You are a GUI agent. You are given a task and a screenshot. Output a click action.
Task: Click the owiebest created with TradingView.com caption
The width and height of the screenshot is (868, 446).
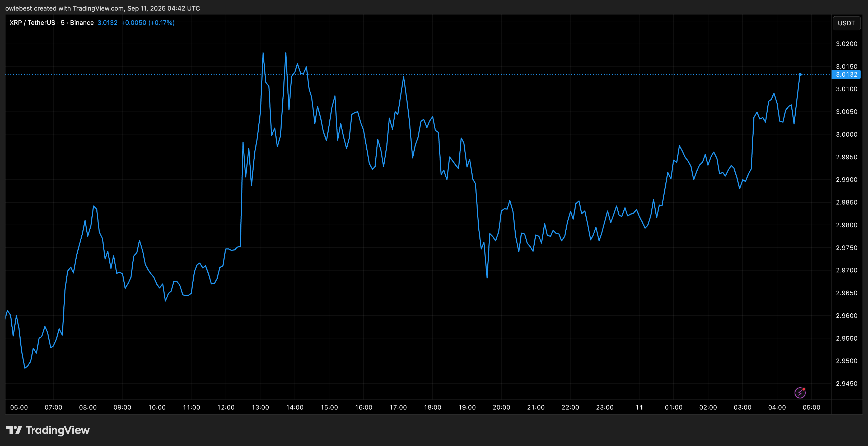[102, 8]
